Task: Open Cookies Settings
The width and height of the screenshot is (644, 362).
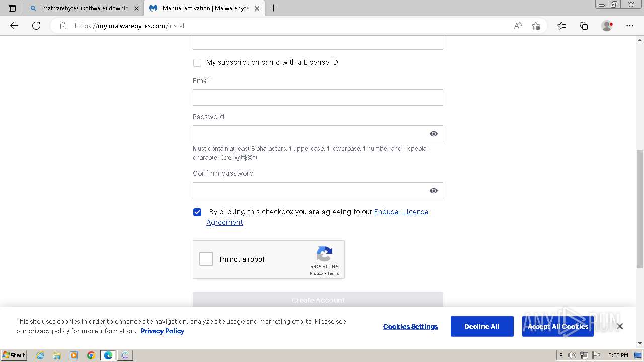Action: 411,326
